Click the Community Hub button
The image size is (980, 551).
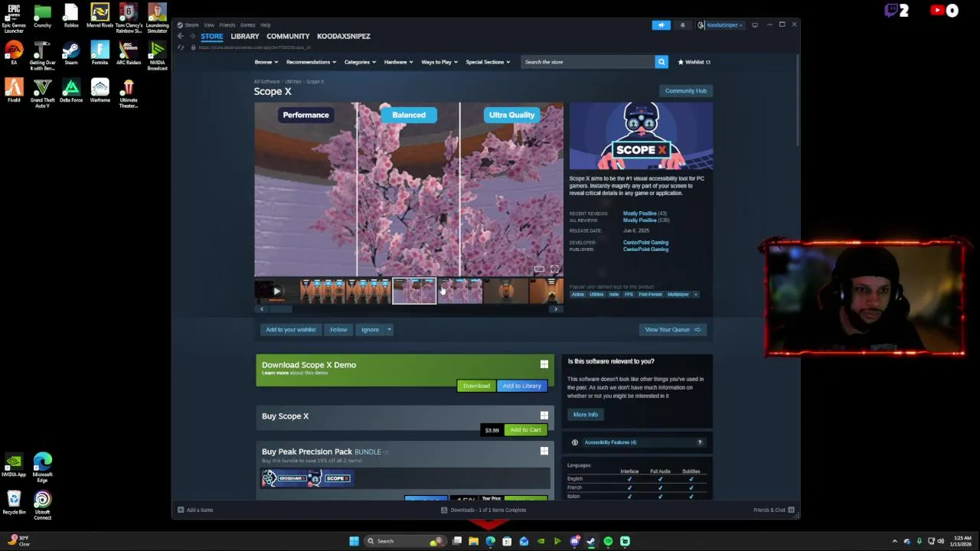686,91
